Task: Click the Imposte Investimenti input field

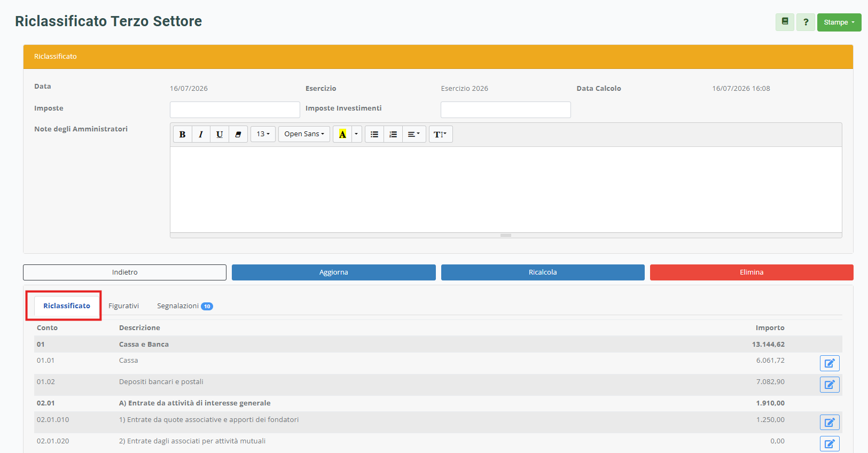Action: pyautogui.click(x=506, y=110)
